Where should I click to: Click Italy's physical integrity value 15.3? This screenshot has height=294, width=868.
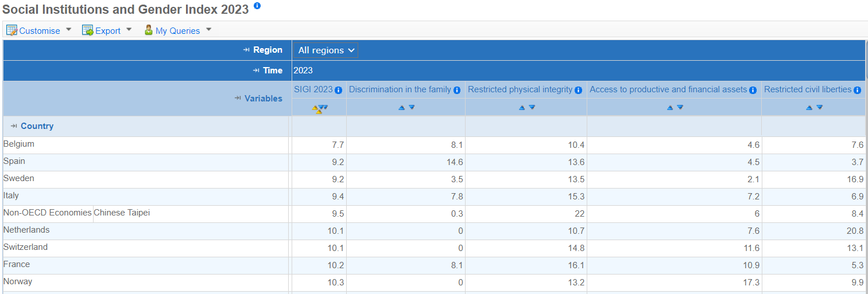click(x=576, y=197)
